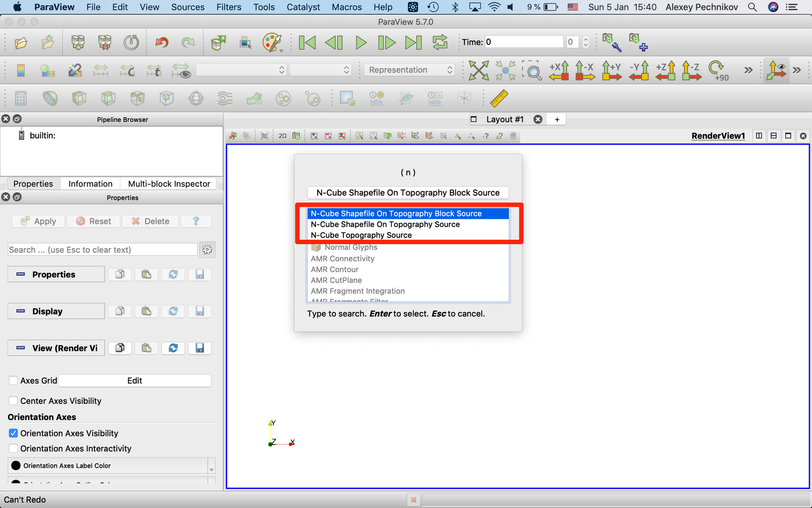Set view direction to -Z

tap(691, 70)
